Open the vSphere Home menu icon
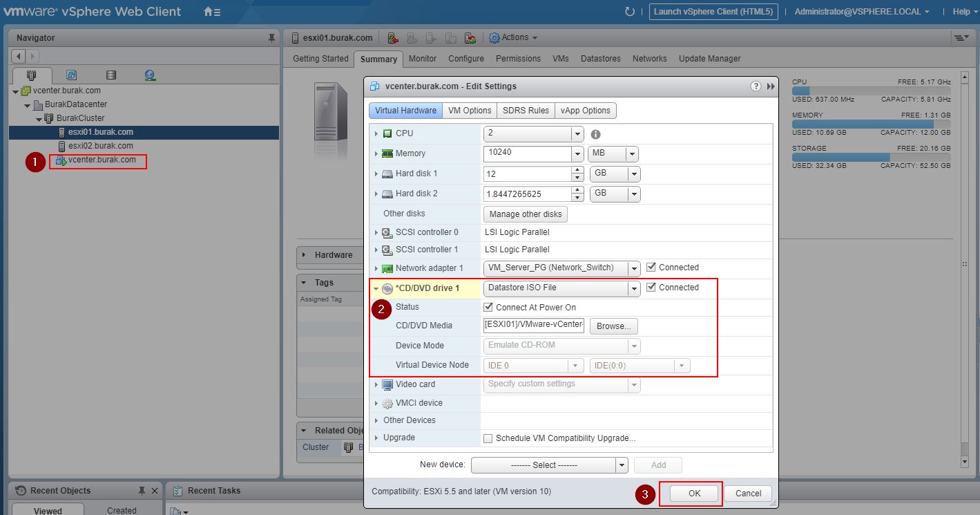The height and width of the screenshot is (515, 980). tap(212, 12)
